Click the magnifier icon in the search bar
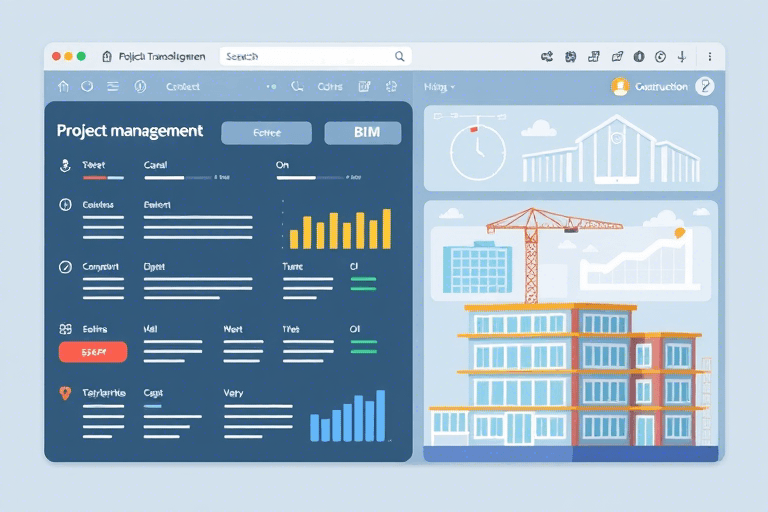This screenshot has height=512, width=768. pos(400,57)
